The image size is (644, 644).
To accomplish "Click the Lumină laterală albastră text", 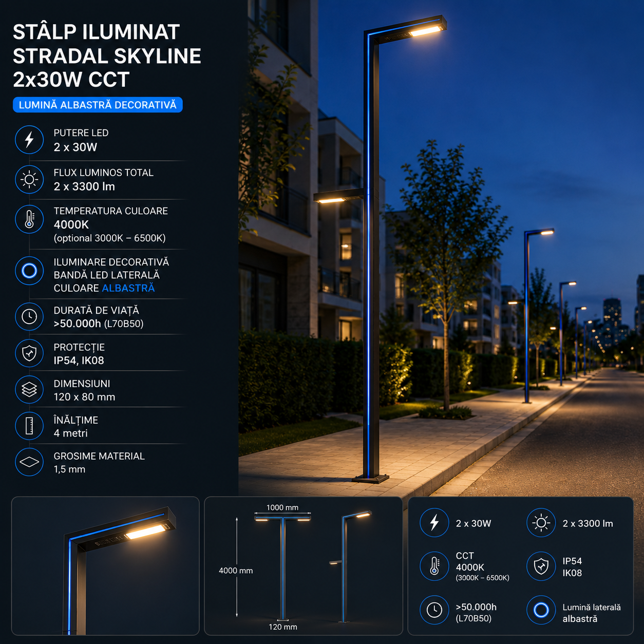I will click(x=592, y=613).
